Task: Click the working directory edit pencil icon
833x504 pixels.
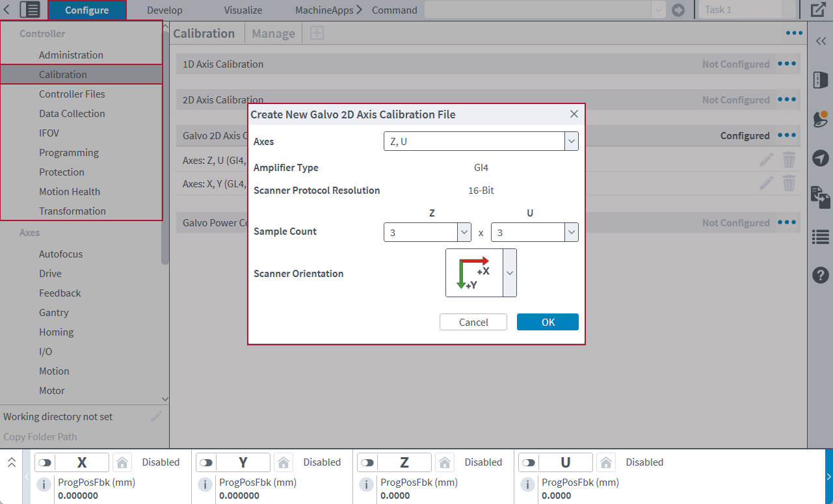Action: click(156, 416)
